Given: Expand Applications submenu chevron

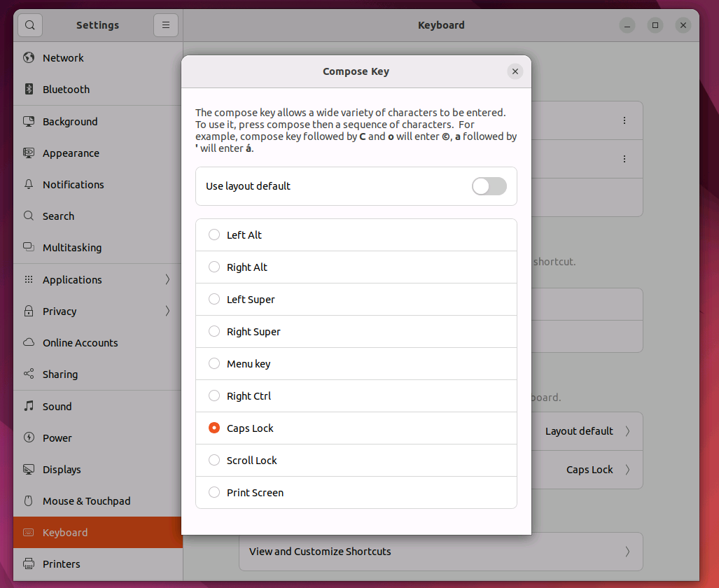Looking at the screenshot, I should (167, 279).
